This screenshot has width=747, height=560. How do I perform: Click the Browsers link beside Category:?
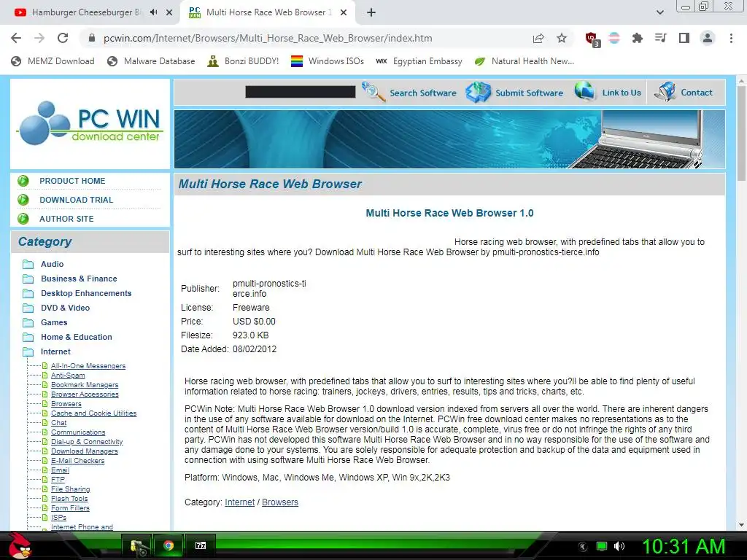pos(280,502)
